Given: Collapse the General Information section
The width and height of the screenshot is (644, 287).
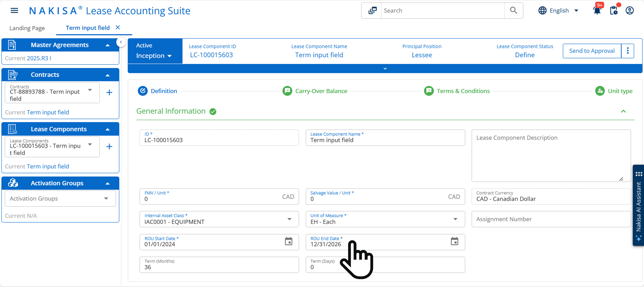Looking at the screenshot, I should 623,111.
